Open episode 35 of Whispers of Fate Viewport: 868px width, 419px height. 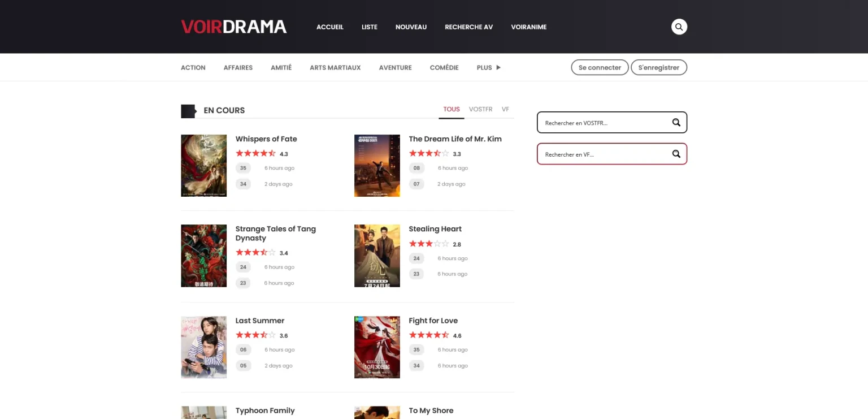[243, 168]
